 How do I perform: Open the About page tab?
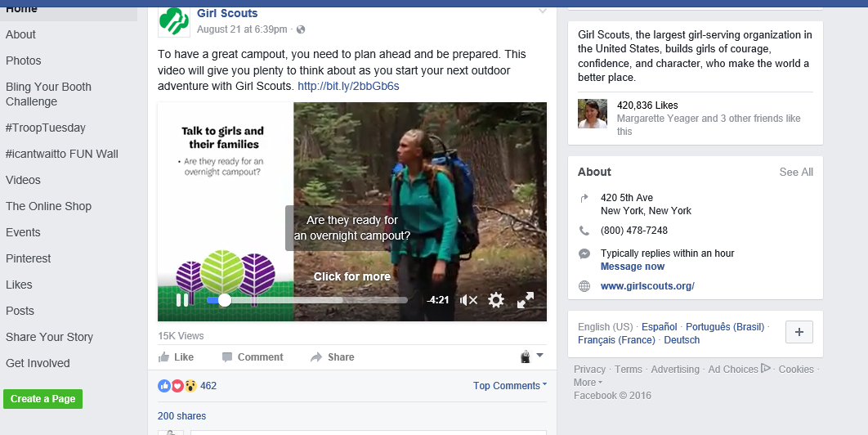coord(20,34)
